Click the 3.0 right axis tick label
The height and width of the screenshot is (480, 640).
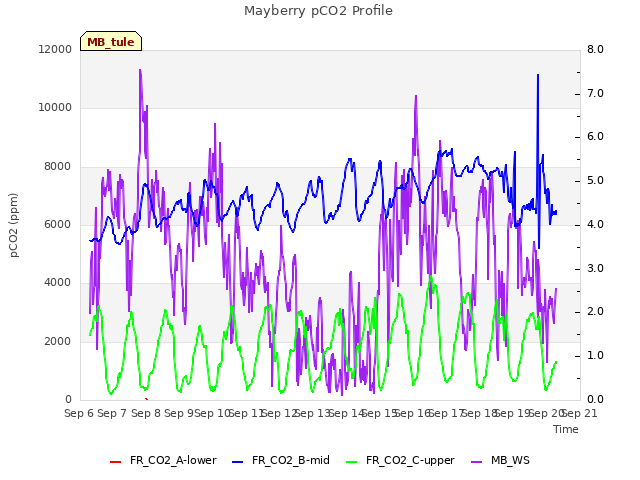(x=595, y=269)
